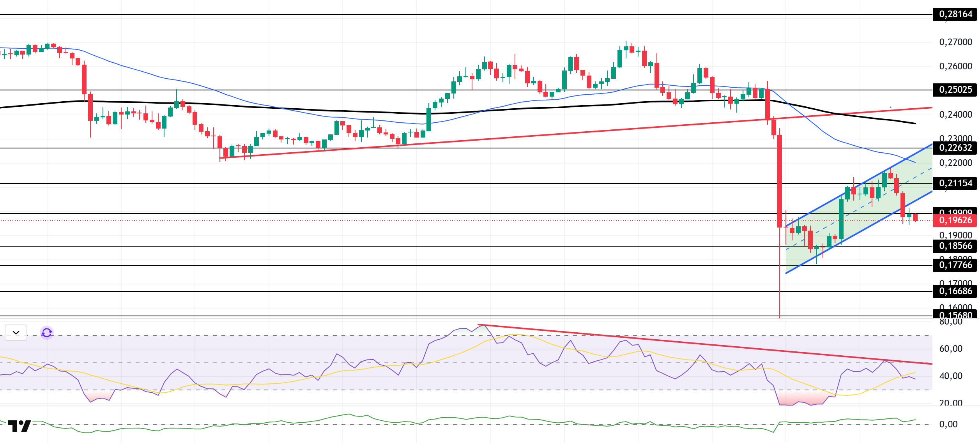
Task: Click the 0,22632 resistance price label
Action: click(x=955, y=148)
